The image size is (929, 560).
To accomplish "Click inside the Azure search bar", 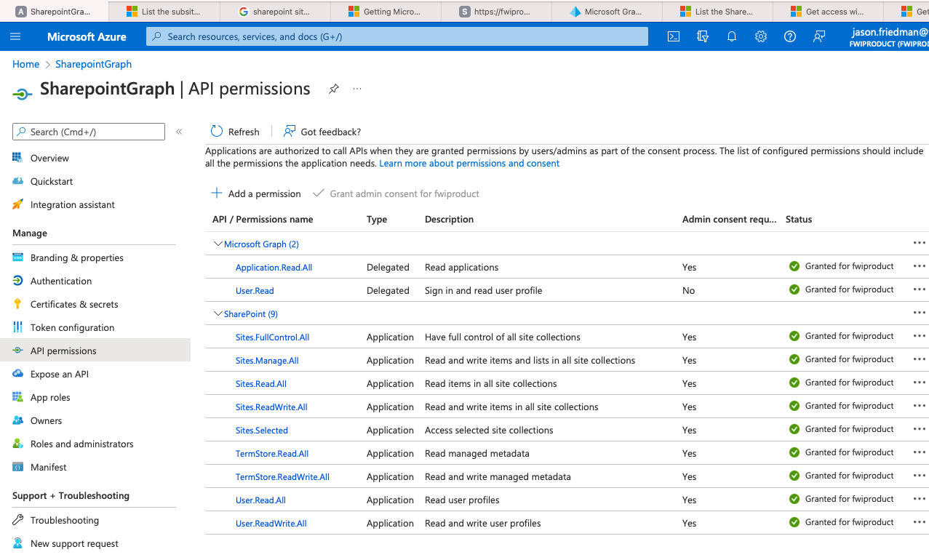I will tap(398, 35).
